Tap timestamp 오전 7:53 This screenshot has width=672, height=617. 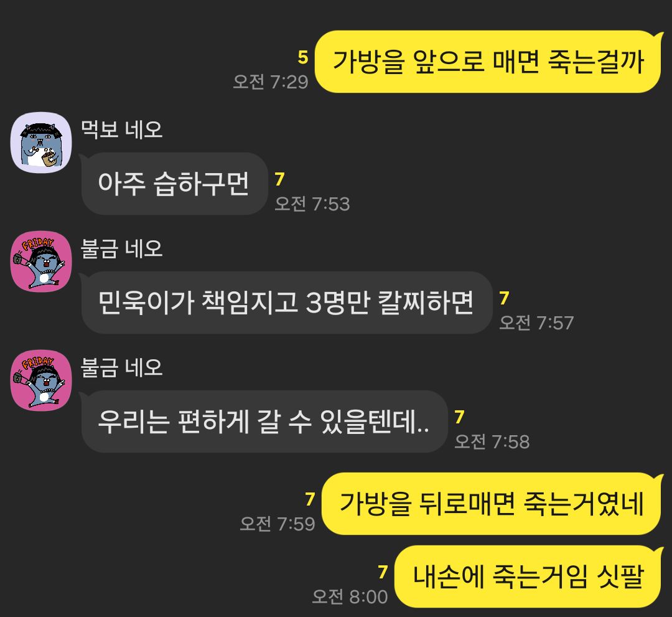(x=312, y=204)
